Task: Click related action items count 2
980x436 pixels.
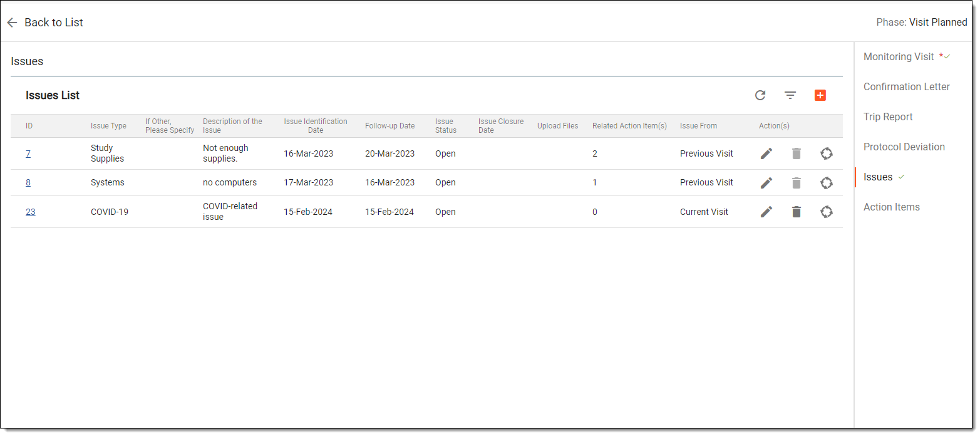Action: 595,153
